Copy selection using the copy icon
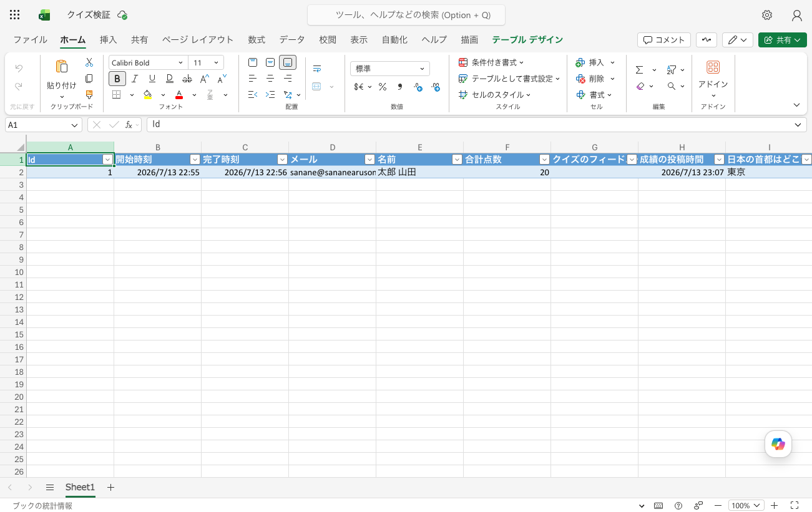Viewport: 812px width, 512px height. coord(89,79)
